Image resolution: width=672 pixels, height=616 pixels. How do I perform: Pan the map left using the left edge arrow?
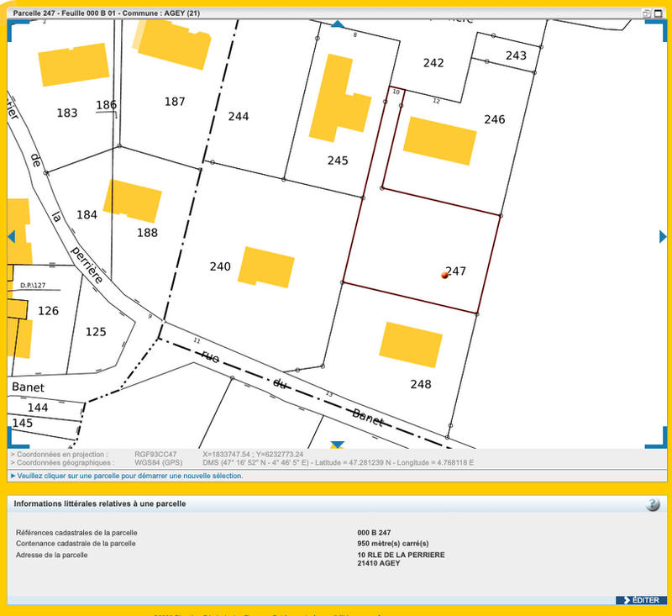tap(10, 238)
